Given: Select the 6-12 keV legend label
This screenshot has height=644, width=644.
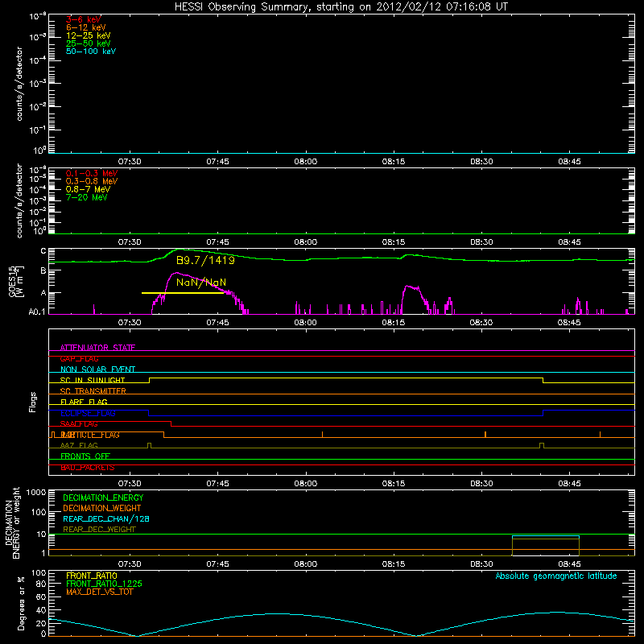Looking at the screenshot, I should pyautogui.click(x=86, y=27).
